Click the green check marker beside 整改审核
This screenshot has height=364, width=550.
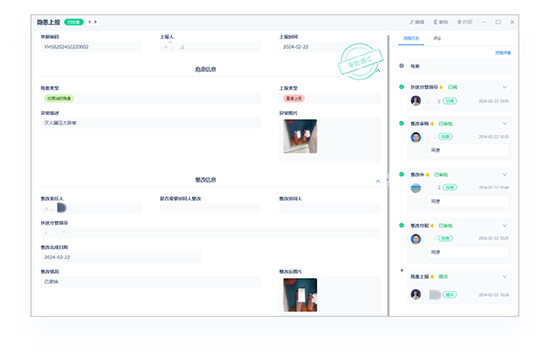pos(402,123)
